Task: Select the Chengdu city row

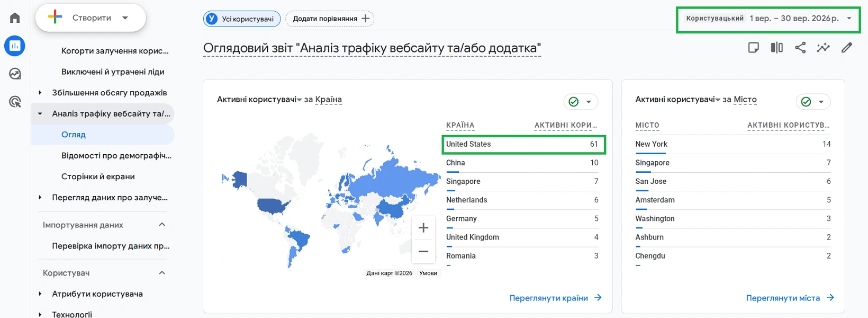Action: [x=733, y=255]
